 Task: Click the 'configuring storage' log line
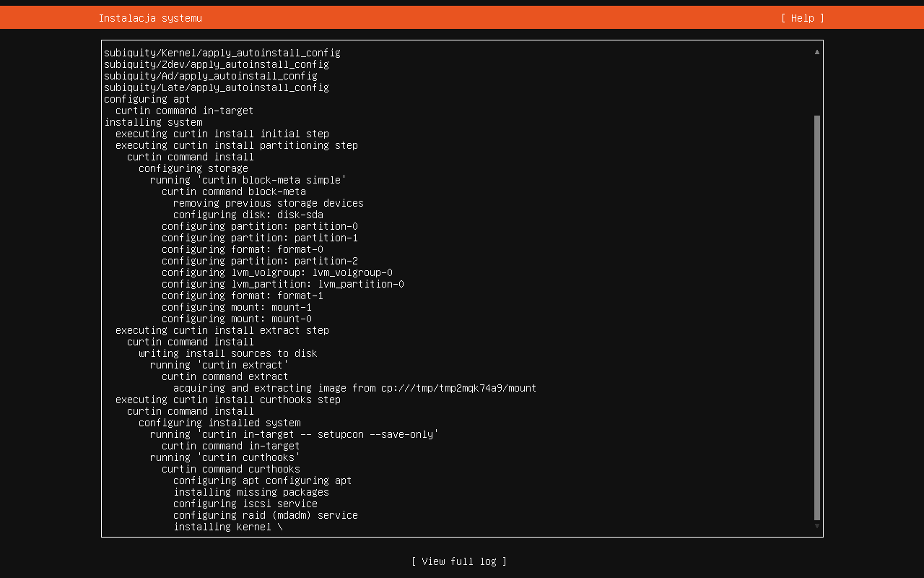pyautogui.click(x=193, y=168)
